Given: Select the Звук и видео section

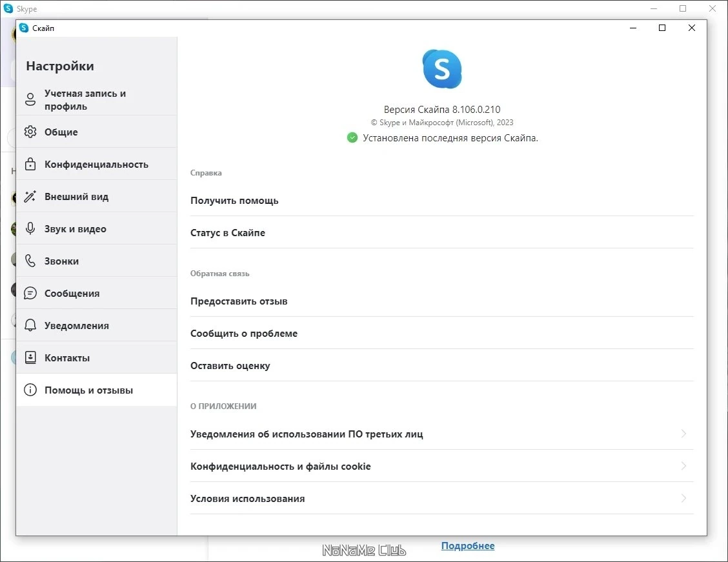Looking at the screenshot, I should [x=97, y=228].
